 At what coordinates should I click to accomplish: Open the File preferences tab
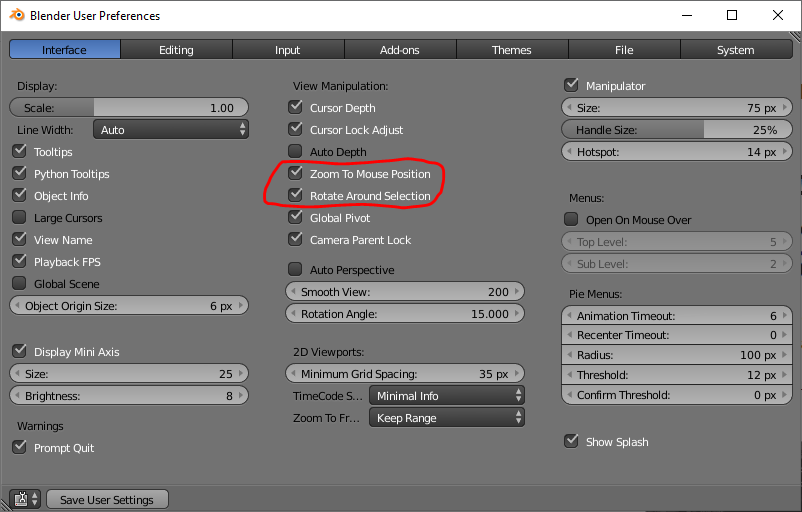[624, 50]
